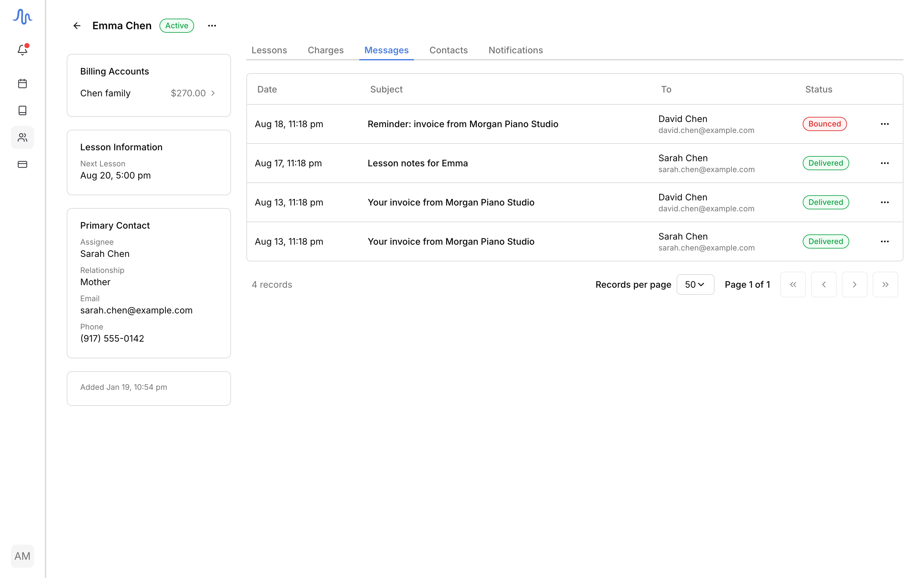
Task: Switch to the Notifications tab
Action: pos(516,50)
